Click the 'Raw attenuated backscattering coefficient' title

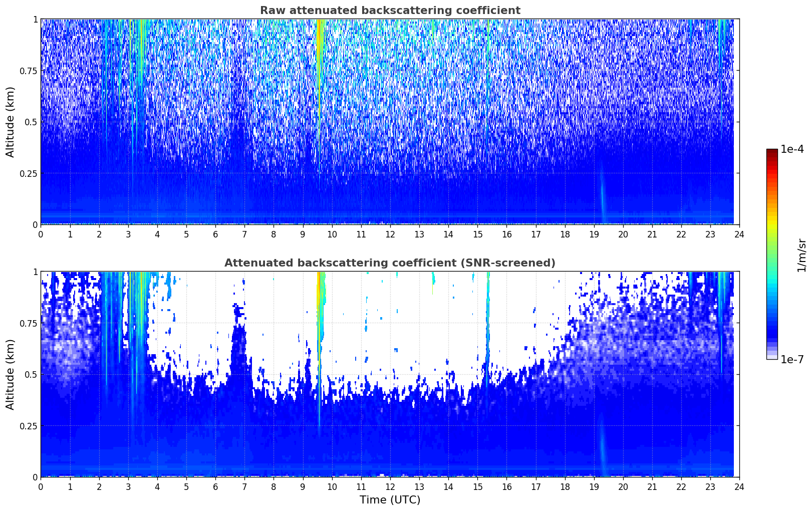pos(390,11)
